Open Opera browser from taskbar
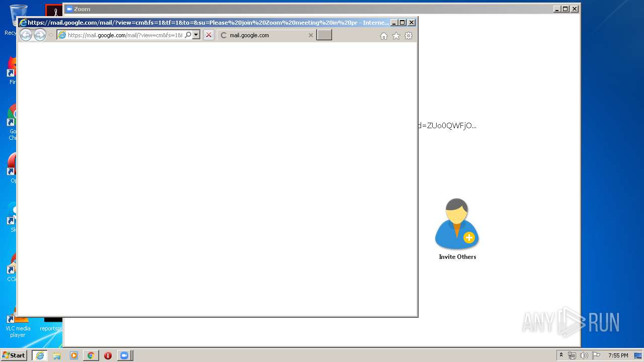 pyautogui.click(x=108, y=355)
